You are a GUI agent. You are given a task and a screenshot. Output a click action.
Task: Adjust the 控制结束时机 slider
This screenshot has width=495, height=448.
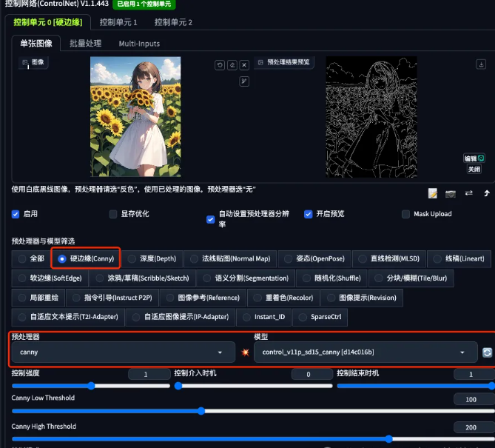tap(416, 386)
